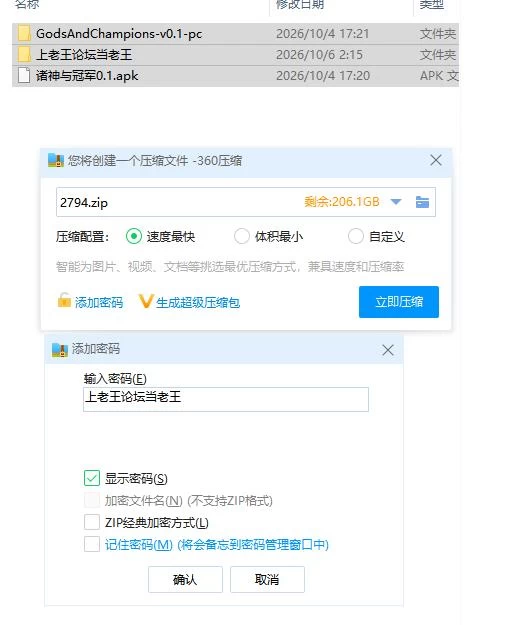Click the APK type cell of the apk row

[x=439, y=76]
